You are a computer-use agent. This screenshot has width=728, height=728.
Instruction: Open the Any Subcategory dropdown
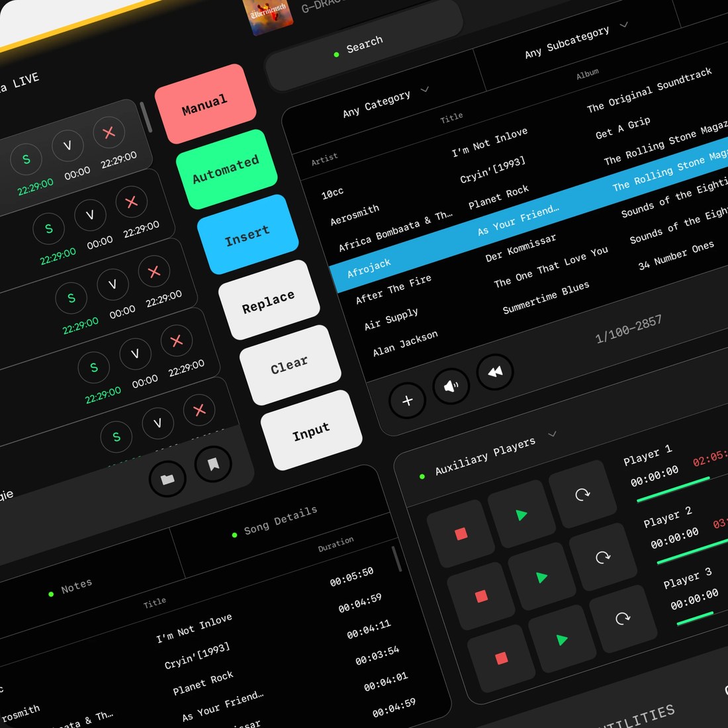point(576,40)
